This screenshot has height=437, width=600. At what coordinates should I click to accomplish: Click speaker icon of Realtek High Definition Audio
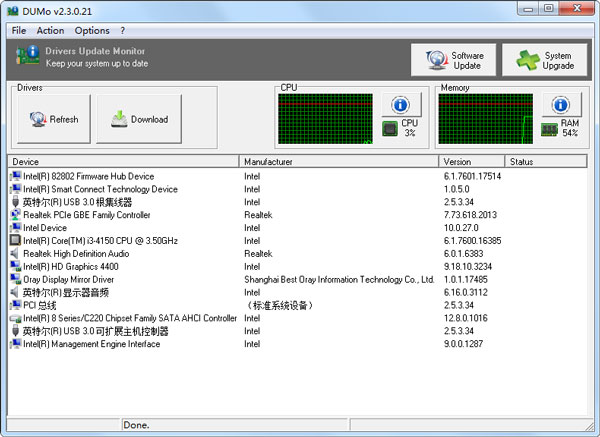(15, 253)
